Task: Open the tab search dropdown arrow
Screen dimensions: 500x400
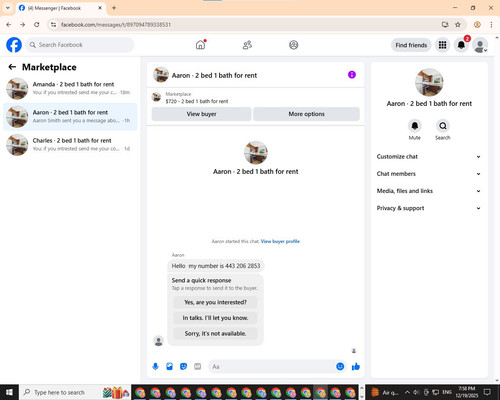Action: click(8, 8)
